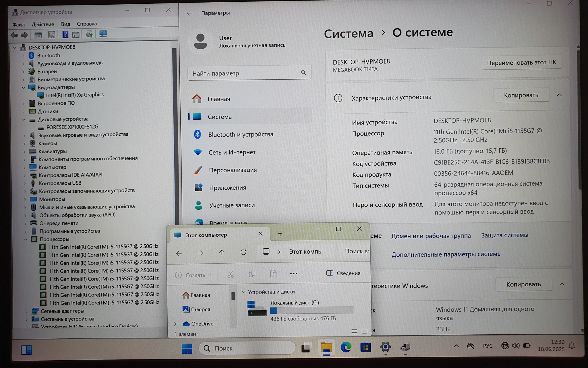Click the volume speaker icon in system tray
This screenshot has height=368, width=588.
pos(516,346)
